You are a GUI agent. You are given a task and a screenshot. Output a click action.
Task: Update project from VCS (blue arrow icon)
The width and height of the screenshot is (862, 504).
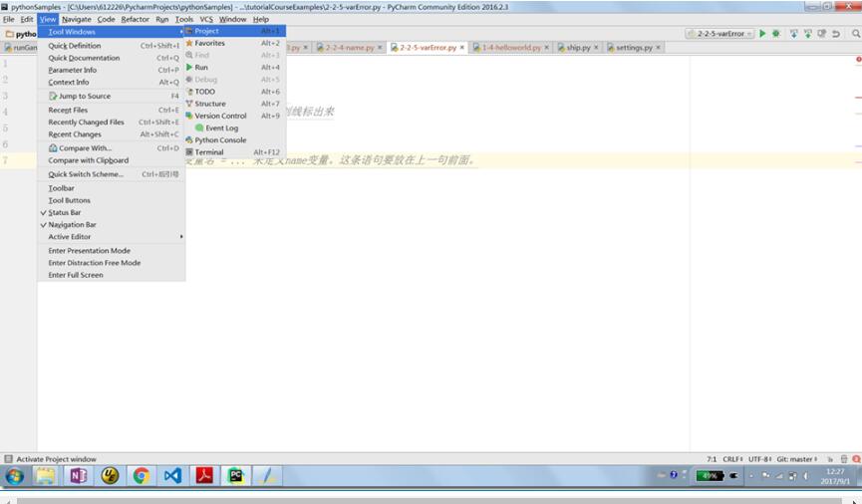pos(794,34)
